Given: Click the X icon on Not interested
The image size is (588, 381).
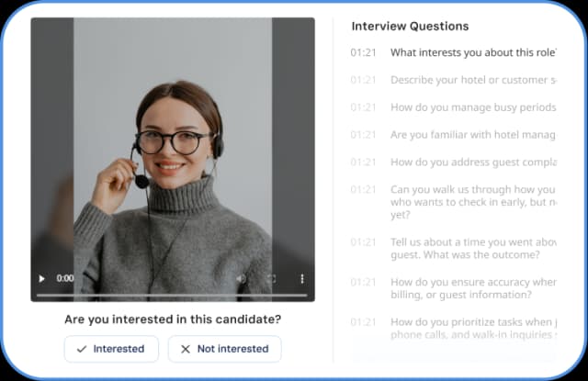Looking at the screenshot, I should coord(186,349).
